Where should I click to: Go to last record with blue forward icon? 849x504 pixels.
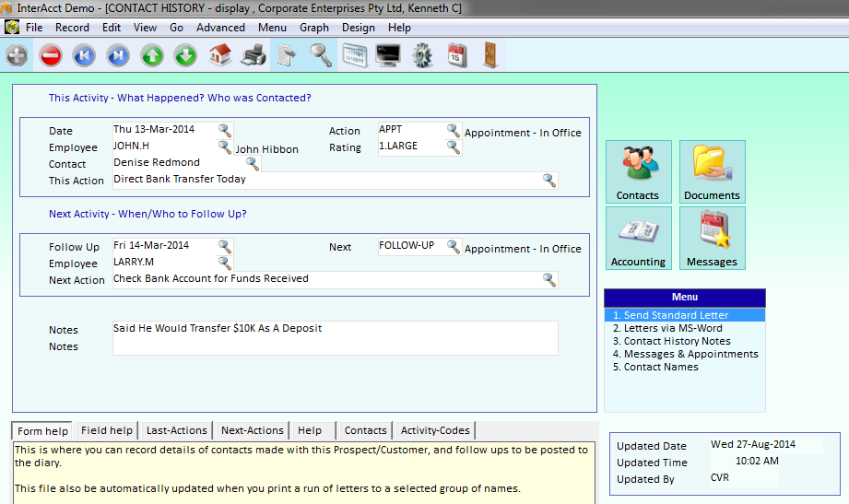118,55
